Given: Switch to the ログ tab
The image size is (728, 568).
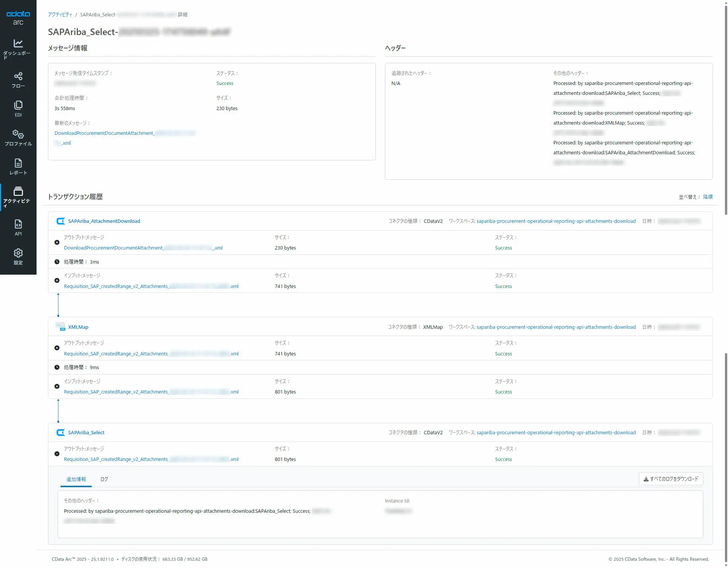Looking at the screenshot, I should 104,479.
